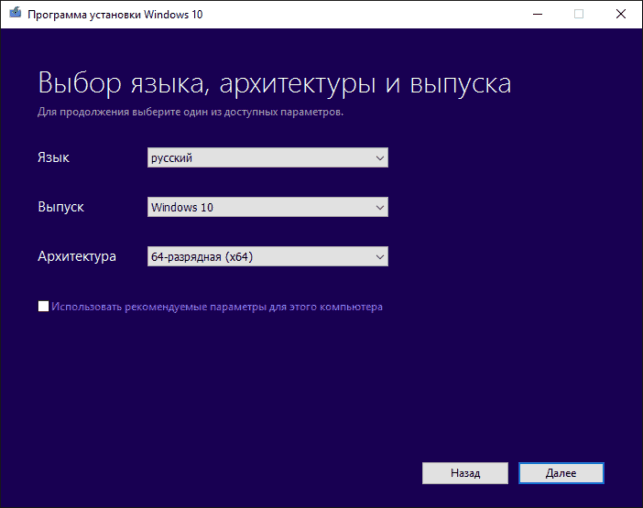Close the Windows 10 setup window
Image resolution: width=643 pixels, height=508 pixels.
[621, 14]
